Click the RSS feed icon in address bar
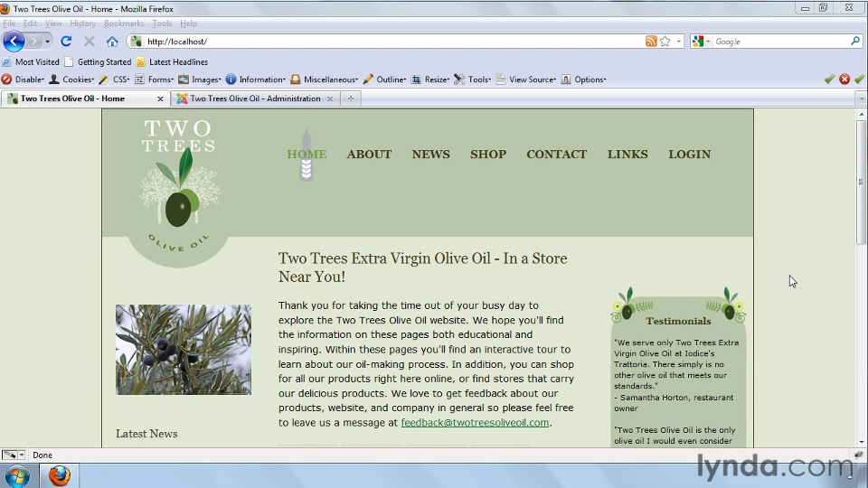This screenshot has width=868, height=488. (x=651, y=42)
